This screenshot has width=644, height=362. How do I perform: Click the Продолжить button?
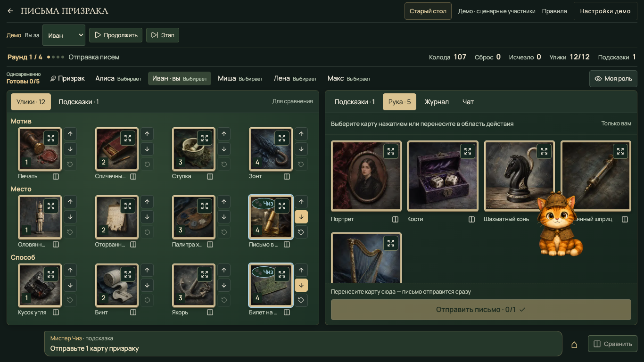coord(116,35)
